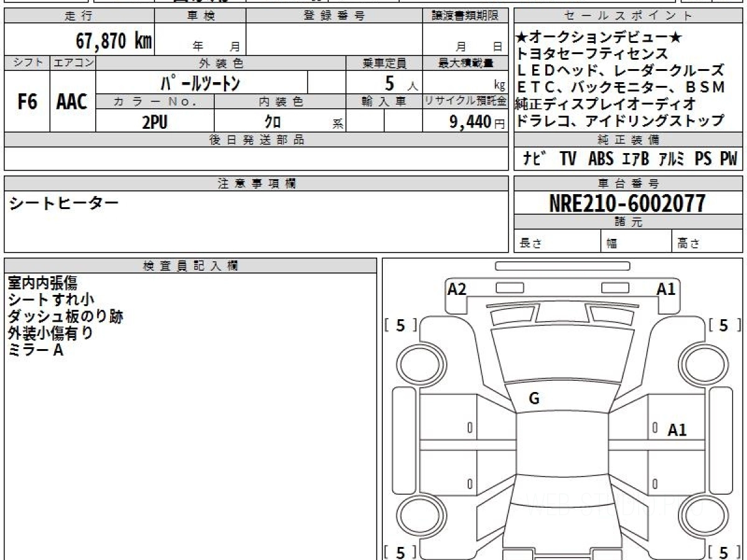Viewport: 747px width, 560px height.
Task: Click the 走行 header cell
Action: coord(79,16)
